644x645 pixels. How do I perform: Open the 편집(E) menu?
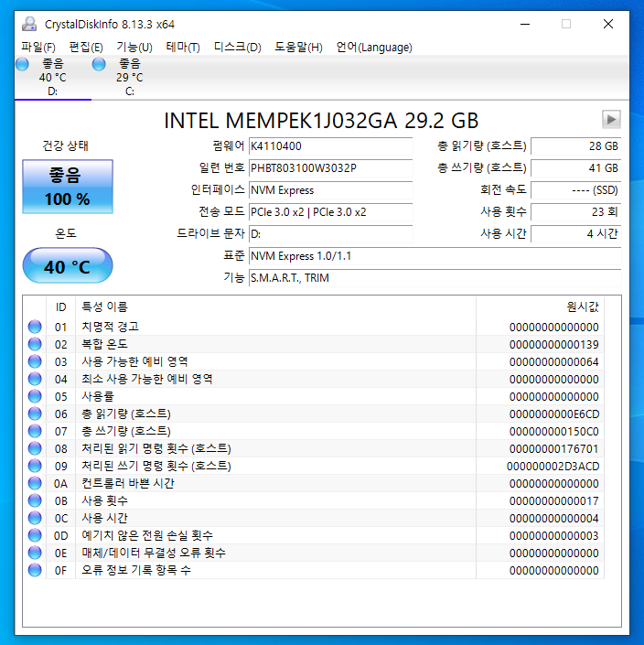[x=86, y=48]
